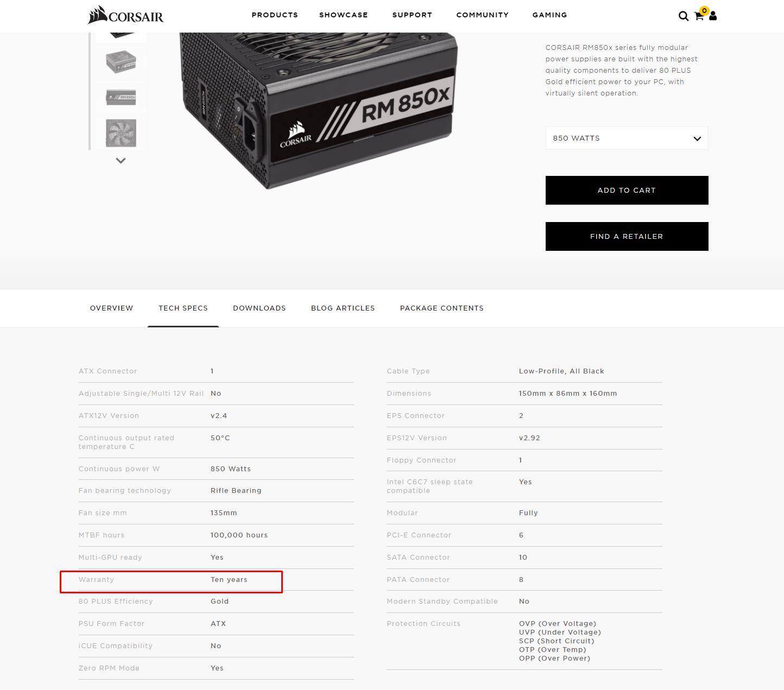Switch to the Overview tab
The height and width of the screenshot is (690, 784).
pyautogui.click(x=111, y=308)
